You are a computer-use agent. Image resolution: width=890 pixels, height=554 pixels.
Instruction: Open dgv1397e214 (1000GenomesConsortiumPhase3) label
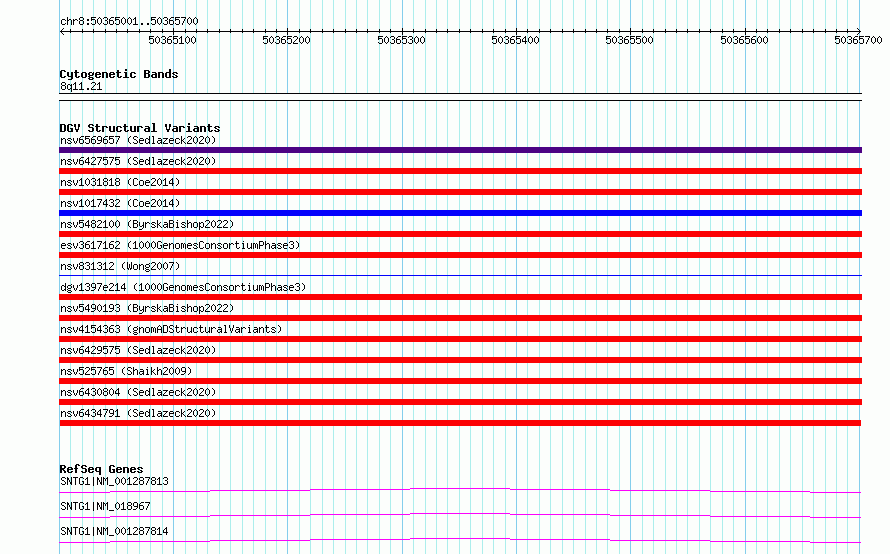pyautogui.click(x=183, y=287)
